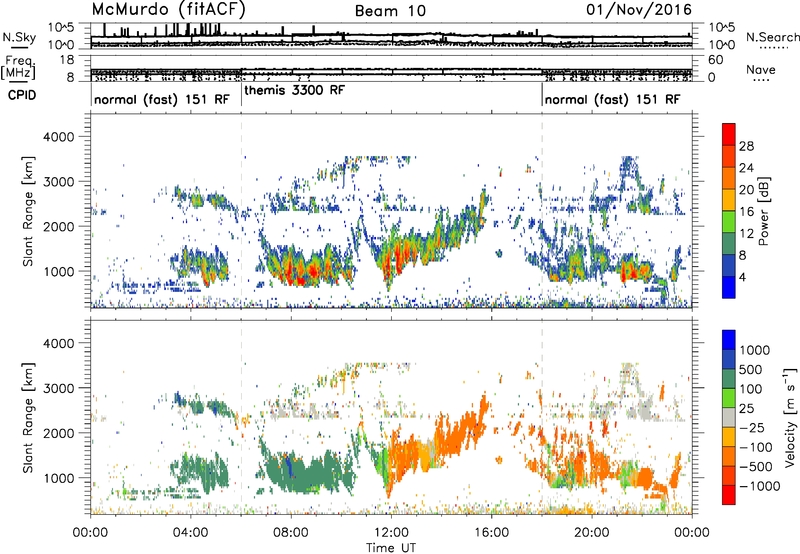Click the 01/Nov/2016 date label

[x=639, y=9]
